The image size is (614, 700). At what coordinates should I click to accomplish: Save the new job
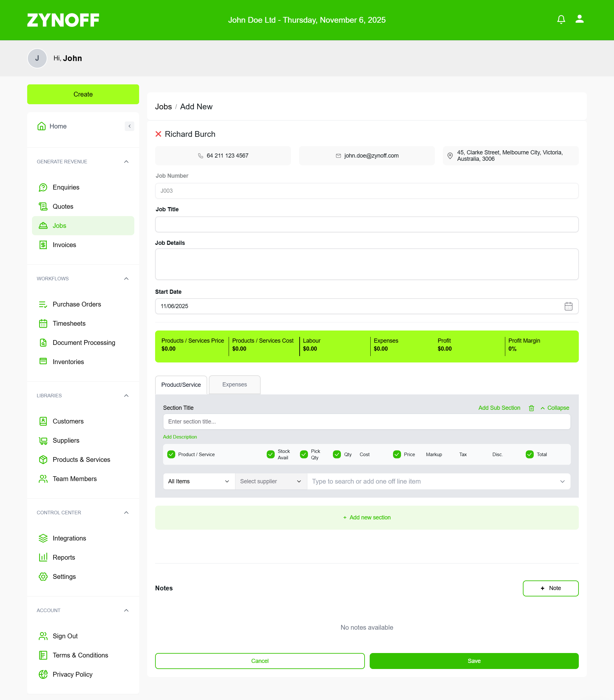[x=474, y=661]
